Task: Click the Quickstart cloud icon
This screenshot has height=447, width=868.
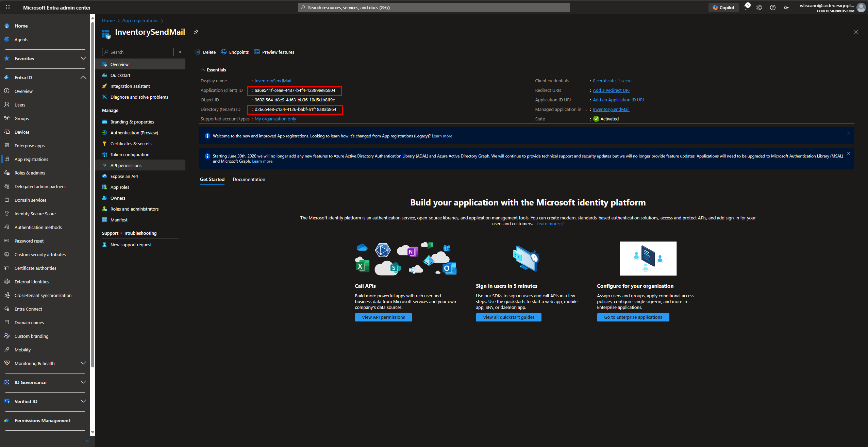Action: [105, 75]
